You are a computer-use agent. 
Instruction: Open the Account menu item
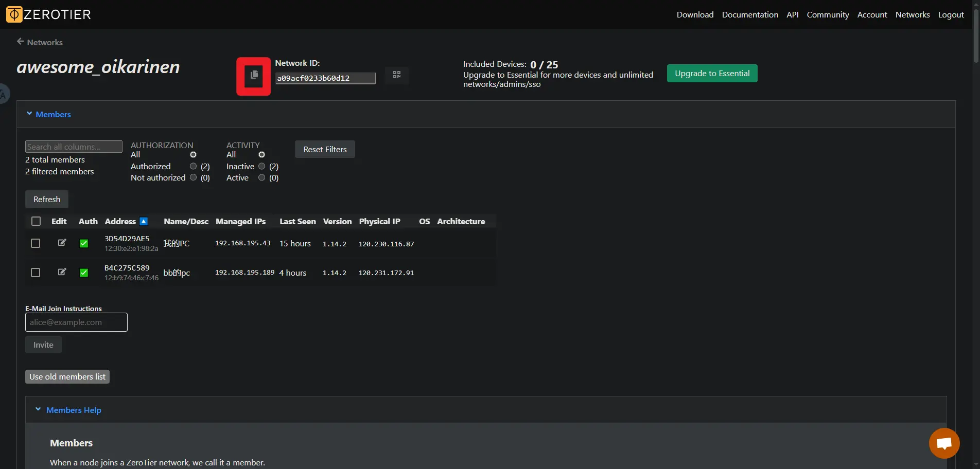click(872, 14)
